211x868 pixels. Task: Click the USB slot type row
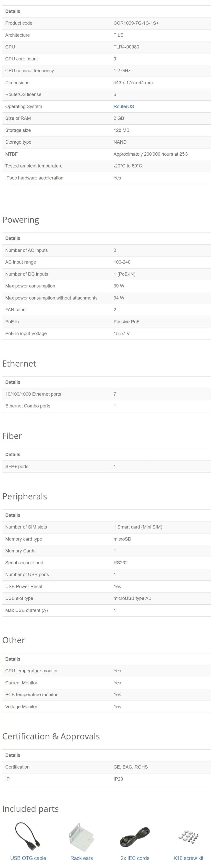coord(107,598)
